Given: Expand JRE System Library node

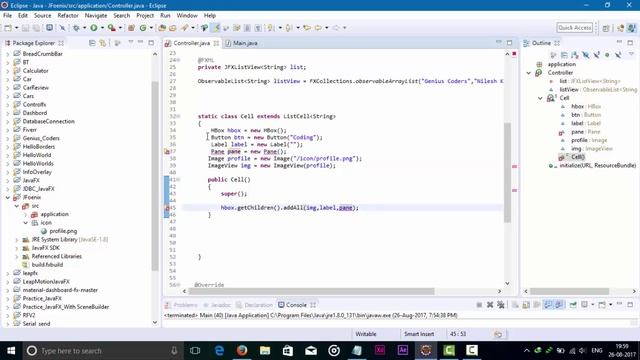Looking at the screenshot, I should pos(17,240).
